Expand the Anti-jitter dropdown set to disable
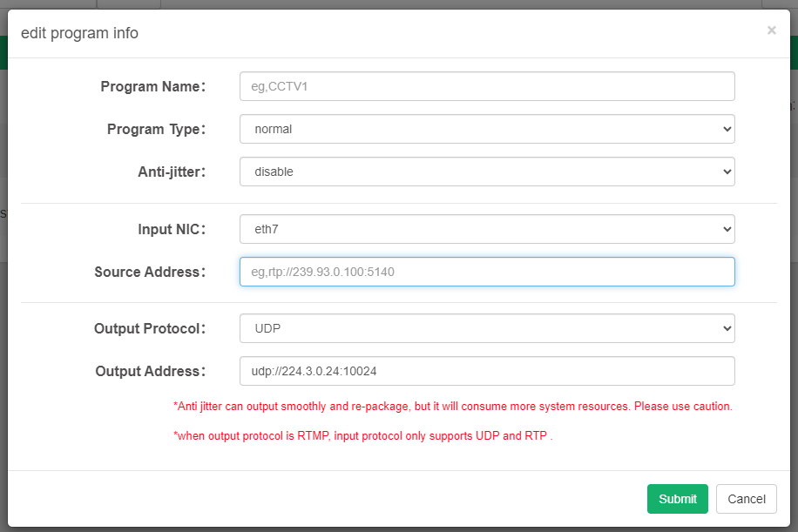The width and height of the screenshot is (798, 532). [486, 172]
